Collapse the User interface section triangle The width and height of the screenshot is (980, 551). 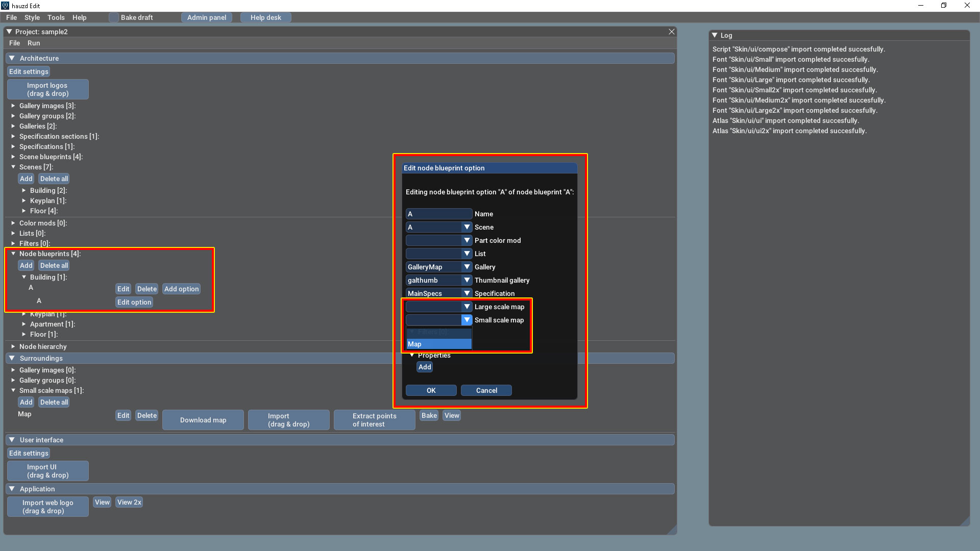pyautogui.click(x=12, y=440)
